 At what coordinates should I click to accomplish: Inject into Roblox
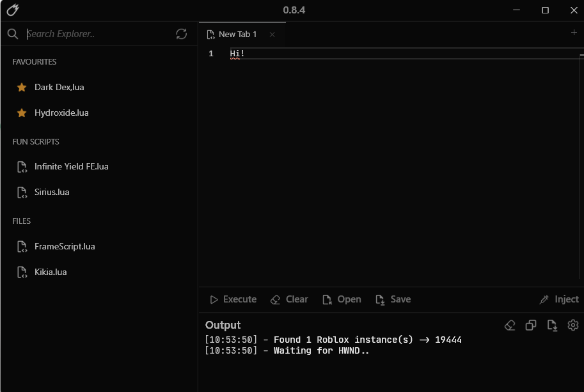[x=559, y=299]
